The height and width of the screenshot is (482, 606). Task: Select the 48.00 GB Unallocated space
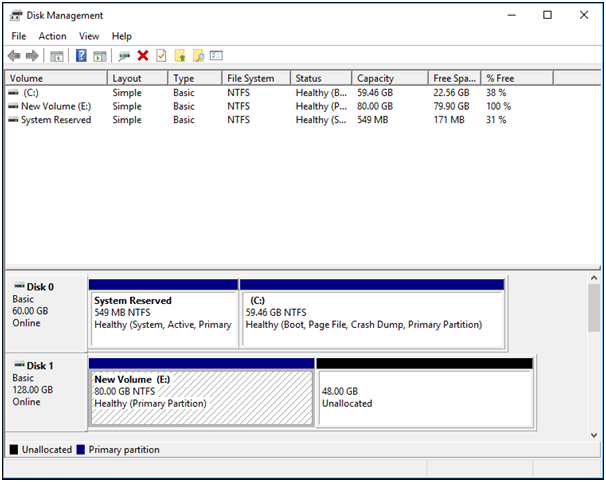click(x=425, y=392)
